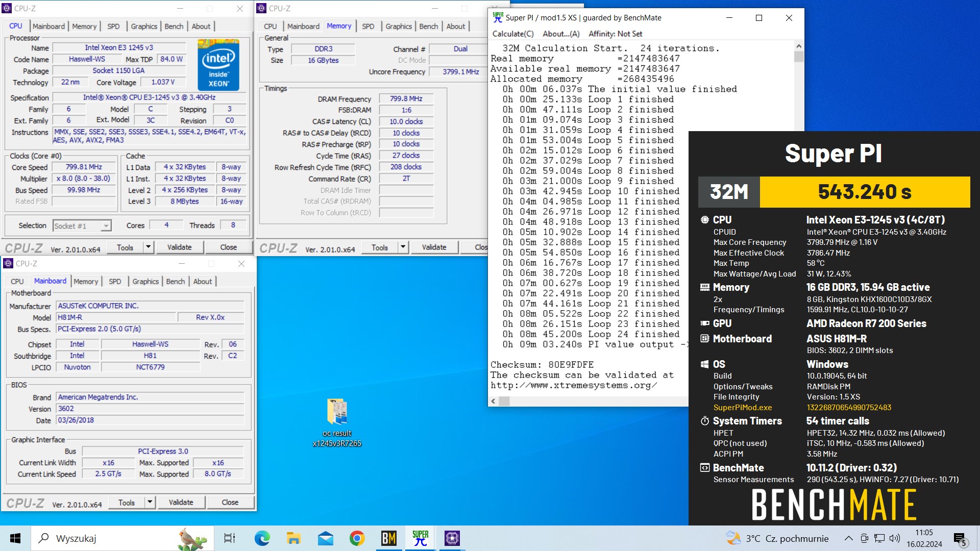Click the Uncore Frequency 3799.1 MHz value
980x551 pixels.
460,71
